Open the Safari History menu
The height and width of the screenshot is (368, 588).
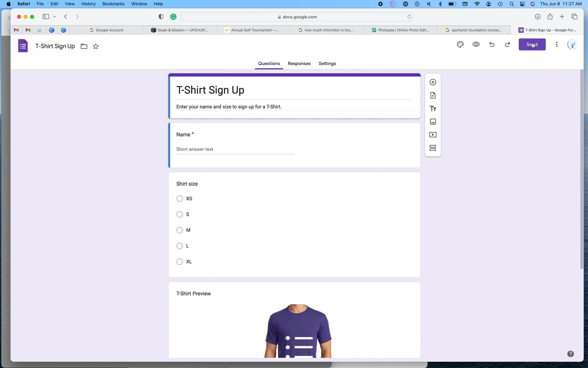pyautogui.click(x=88, y=4)
